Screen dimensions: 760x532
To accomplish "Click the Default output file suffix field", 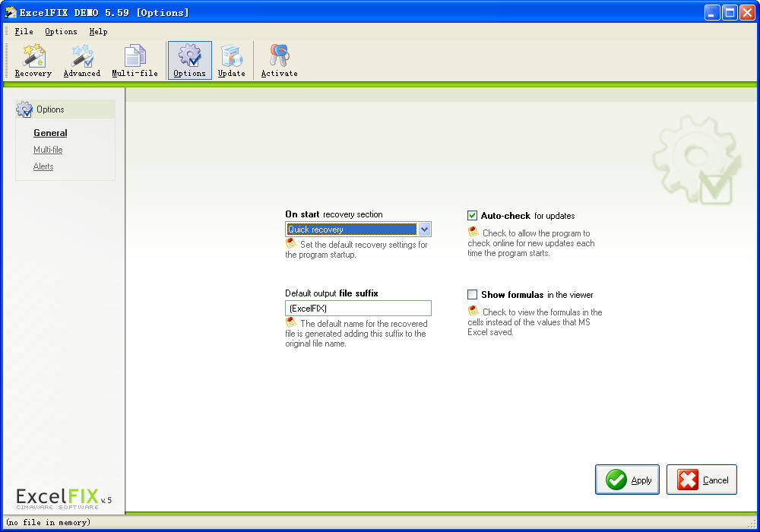I will tap(358, 309).
